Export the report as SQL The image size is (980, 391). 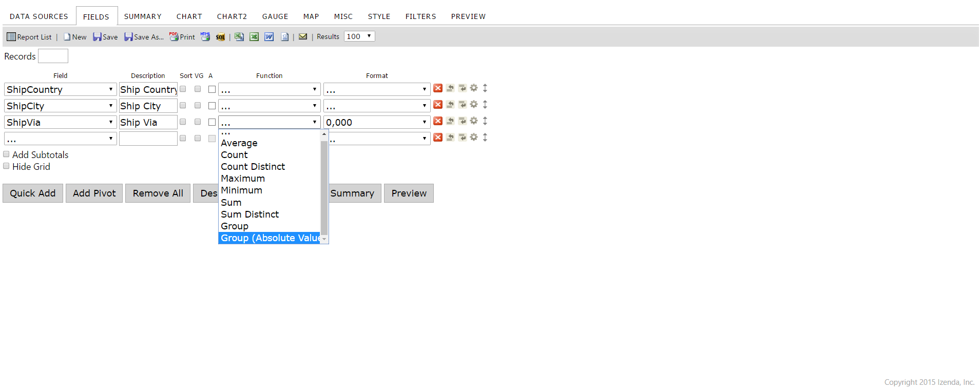pos(220,37)
